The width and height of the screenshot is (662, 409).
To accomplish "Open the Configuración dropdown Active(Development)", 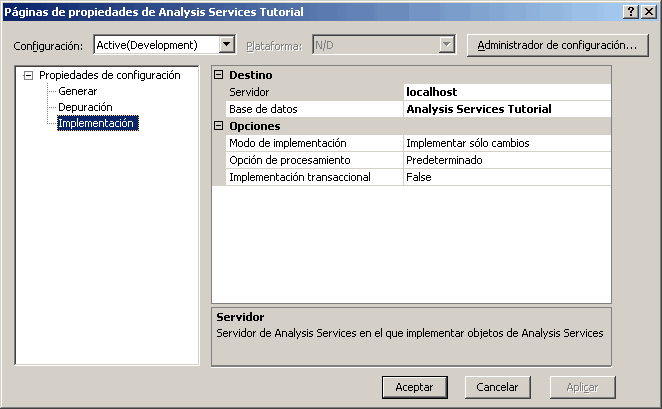I will [165, 44].
